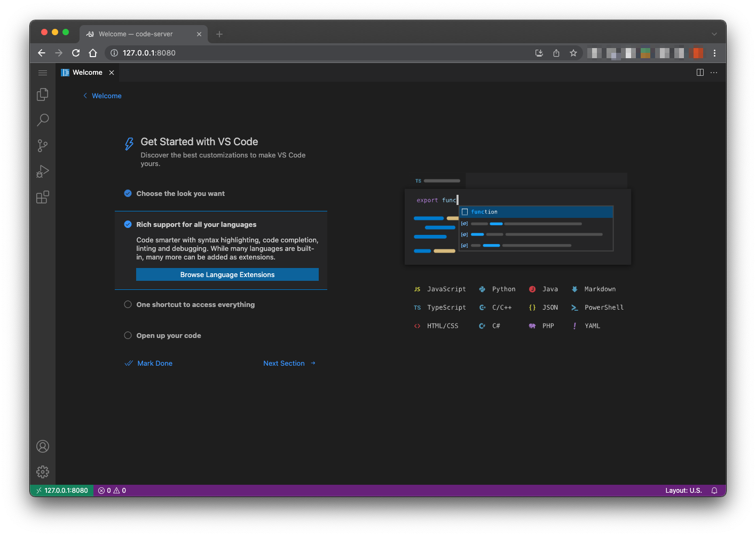The image size is (756, 536).
Task: Click the site information icon
Action: [x=114, y=53]
